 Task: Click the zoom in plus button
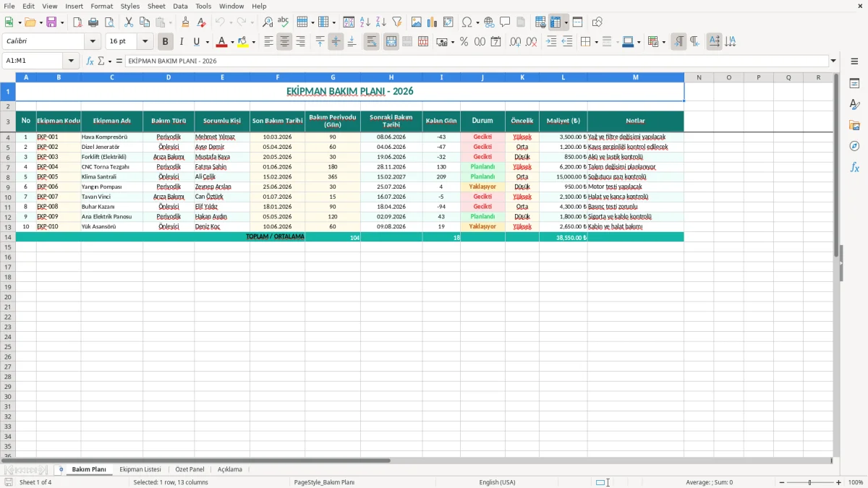[x=838, y=482]
